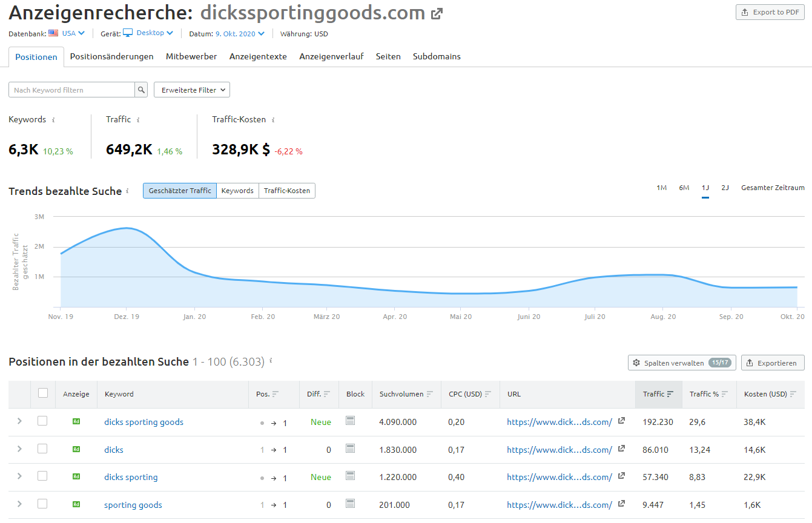Click the Ad icon in sporting goods row
This screenshot has width=812, height=523.
(76, 504)
